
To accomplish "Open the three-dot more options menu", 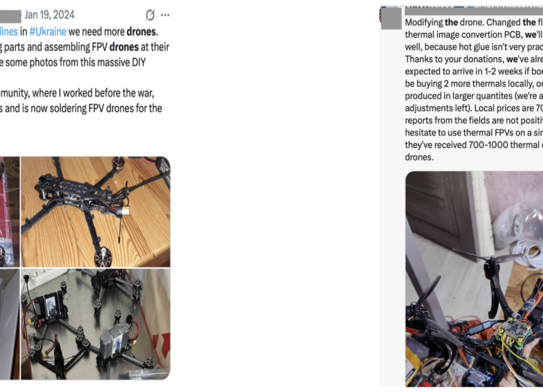I will (165, 15).
